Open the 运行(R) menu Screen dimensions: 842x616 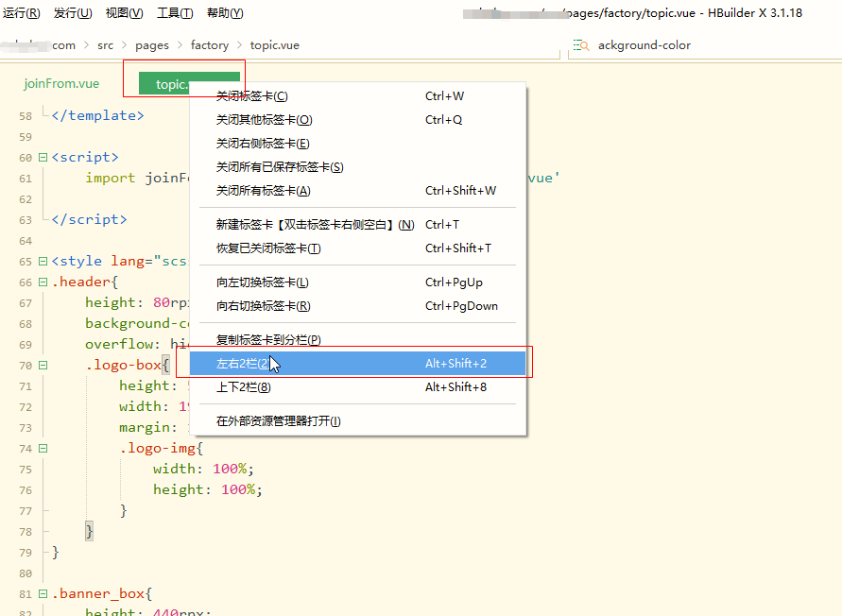click(21, 13)
